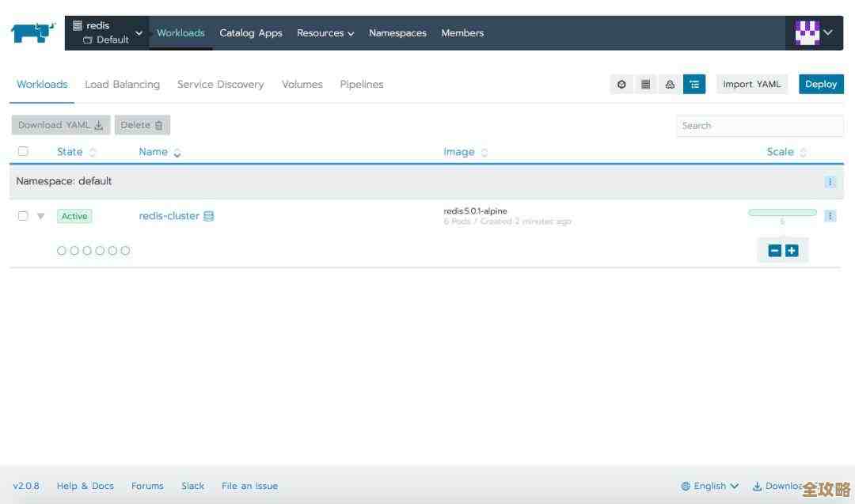
Task: Tick the select-all workloads checkbox
Action: 23,152
